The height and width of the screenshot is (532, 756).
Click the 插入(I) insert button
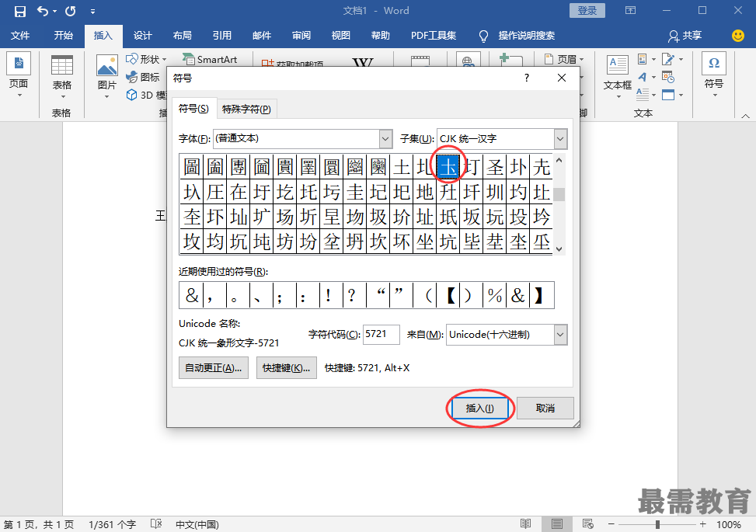479,409
